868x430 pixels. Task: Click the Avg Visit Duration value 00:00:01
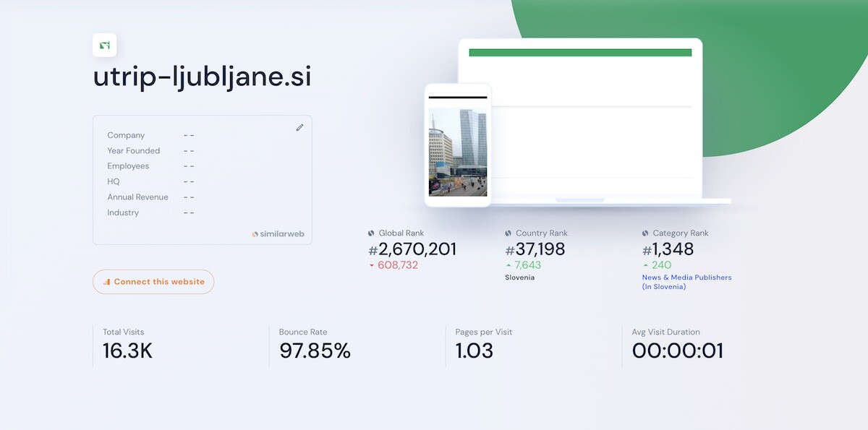(677, 351)
